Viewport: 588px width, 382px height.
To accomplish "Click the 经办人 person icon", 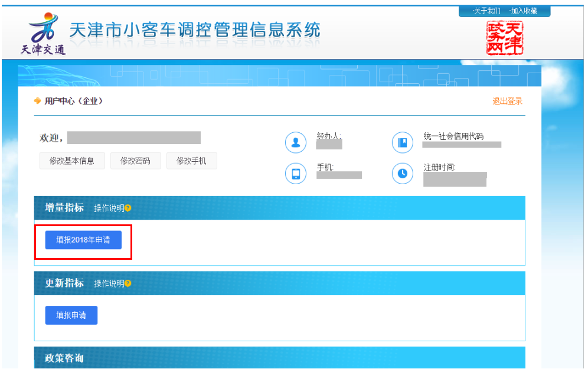I will click(295, 142).
